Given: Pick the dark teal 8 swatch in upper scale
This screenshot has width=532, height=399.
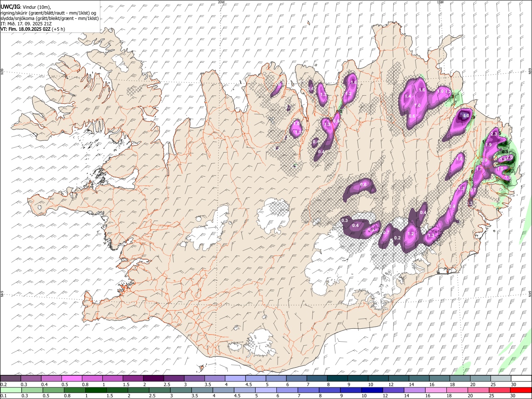Looking at the screenshot, I should point(337,378).
